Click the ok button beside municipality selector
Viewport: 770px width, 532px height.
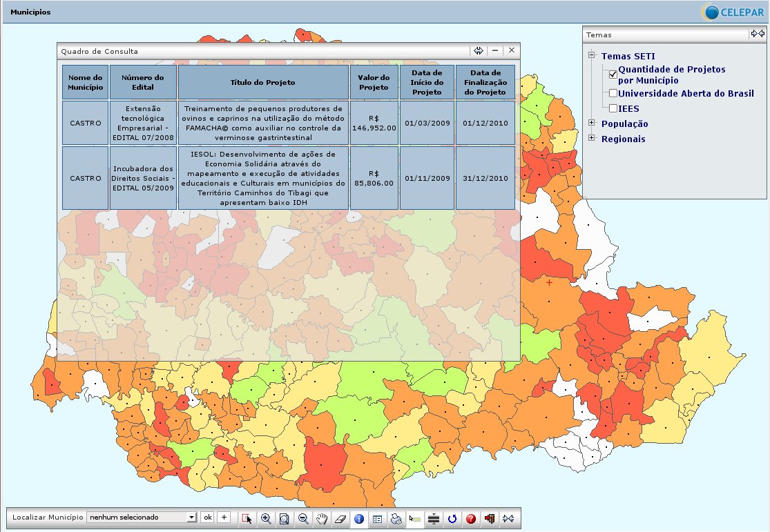tap(207, 517)
